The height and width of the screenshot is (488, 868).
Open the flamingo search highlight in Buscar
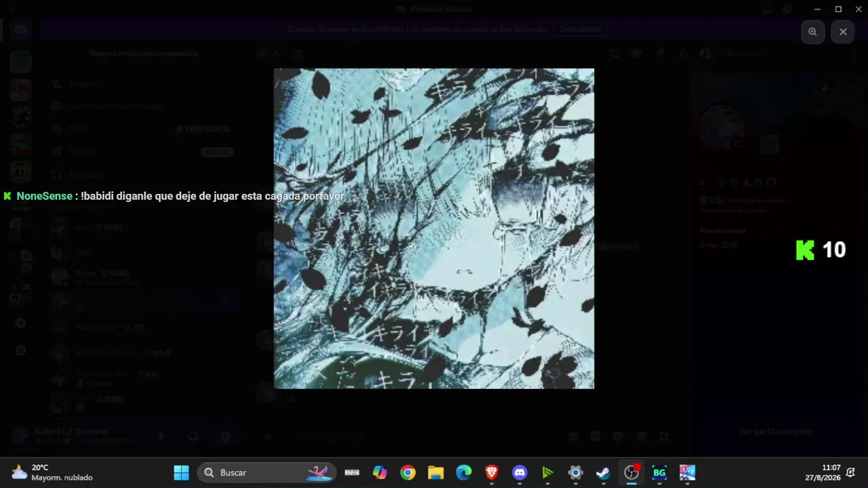click(x=317, y=472)
